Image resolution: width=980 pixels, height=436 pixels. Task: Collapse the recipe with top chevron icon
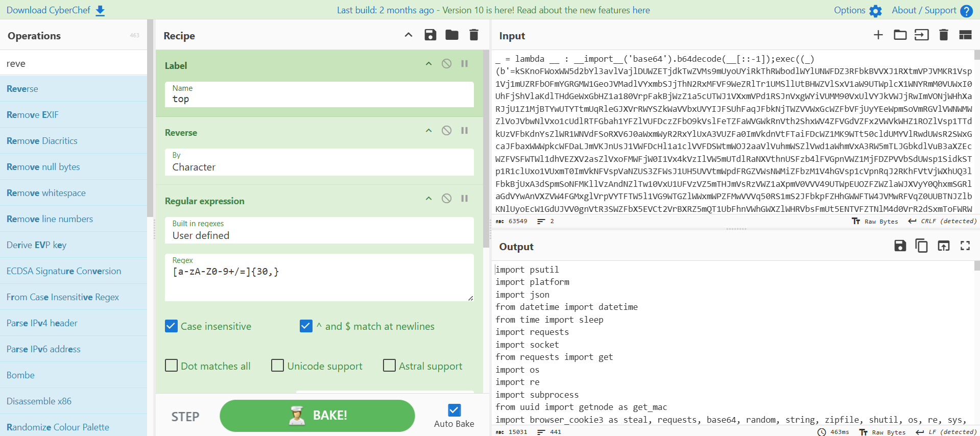pyautogui.click(x=408, y=35)
